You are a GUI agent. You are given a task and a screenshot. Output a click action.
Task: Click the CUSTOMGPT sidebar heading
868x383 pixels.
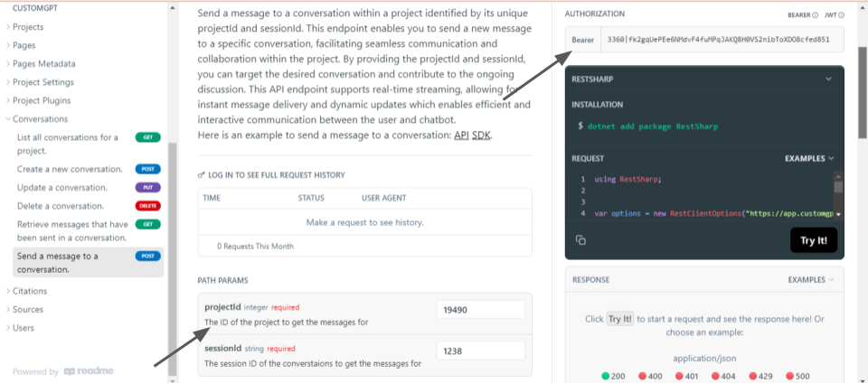[35, 8]
